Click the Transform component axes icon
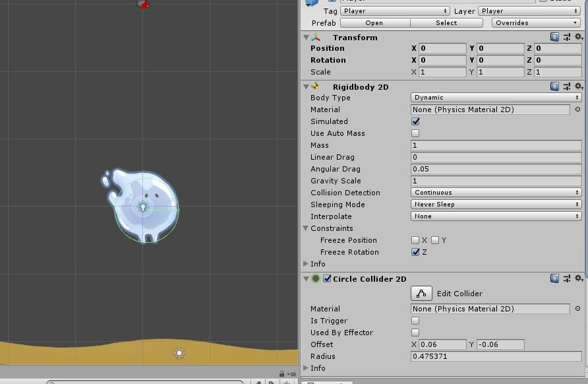The image size is (588, 384). tap(316, 37)
